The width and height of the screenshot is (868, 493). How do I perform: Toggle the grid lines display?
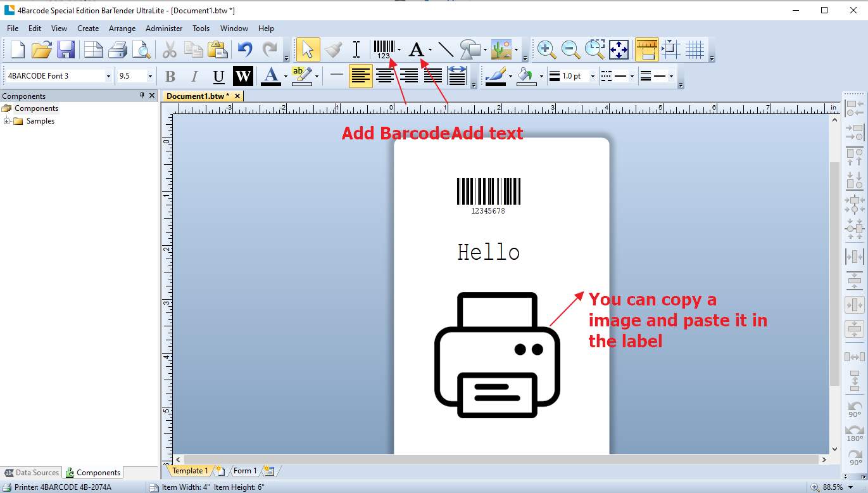[x=695, y=50]
